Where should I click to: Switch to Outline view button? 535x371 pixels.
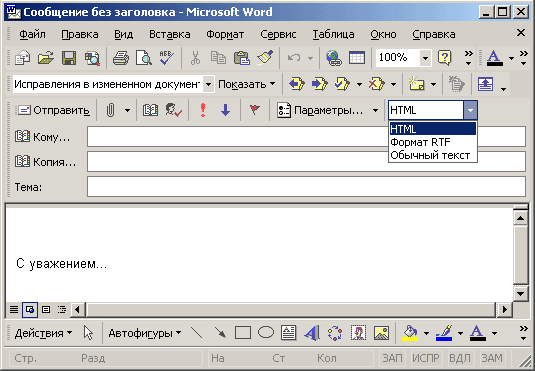(x=62, y=310)
